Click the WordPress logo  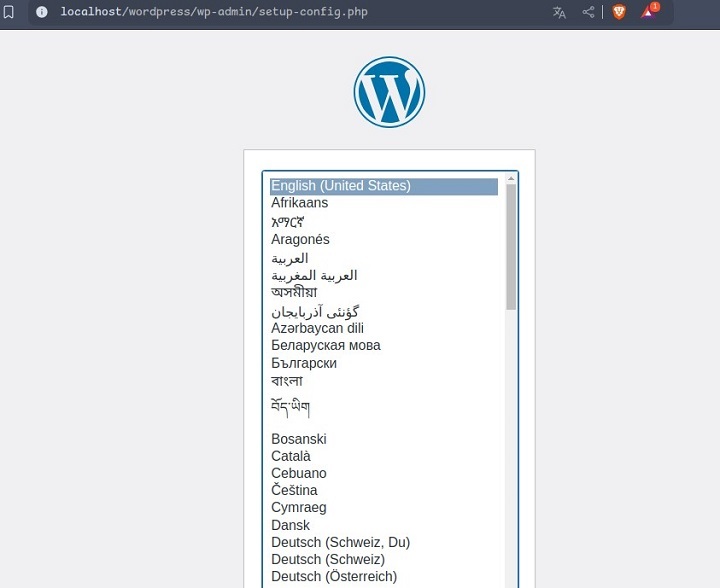(389, 92)
